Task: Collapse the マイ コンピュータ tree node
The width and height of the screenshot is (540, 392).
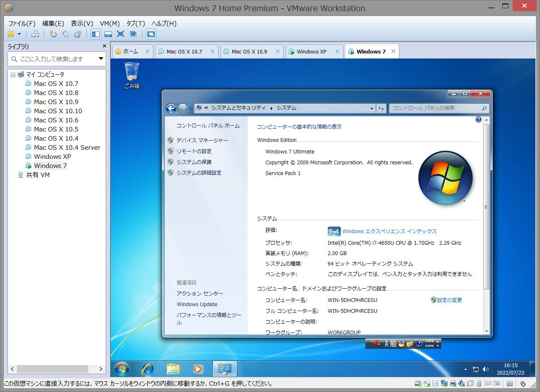Action: [x=13, y=75]
